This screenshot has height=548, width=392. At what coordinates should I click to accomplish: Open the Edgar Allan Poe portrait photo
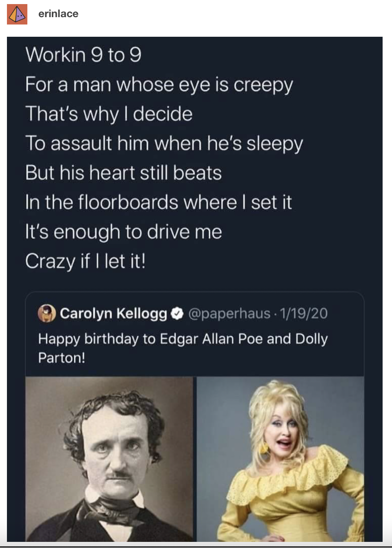[109, 459]
